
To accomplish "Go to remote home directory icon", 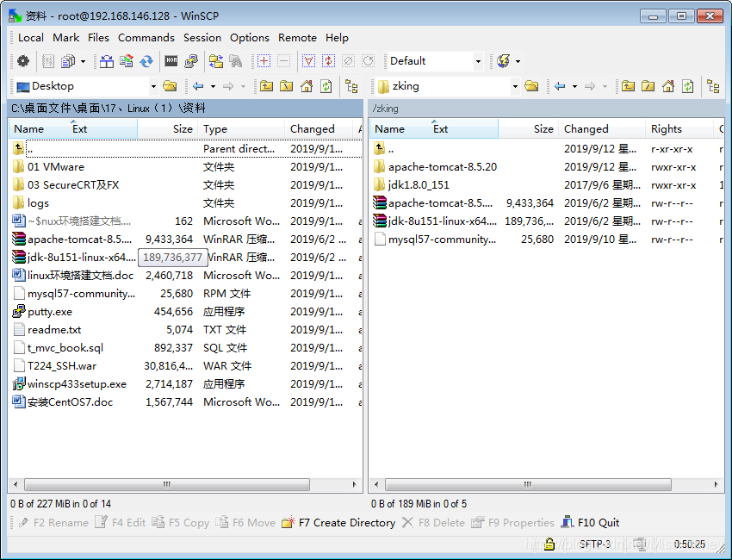I will [668, 86].
